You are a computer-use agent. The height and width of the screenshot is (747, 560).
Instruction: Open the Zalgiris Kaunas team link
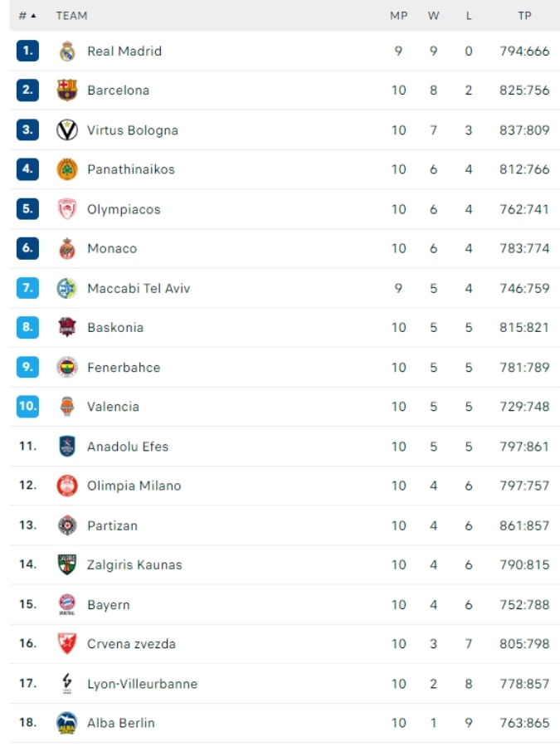click(x=134, y=564)
